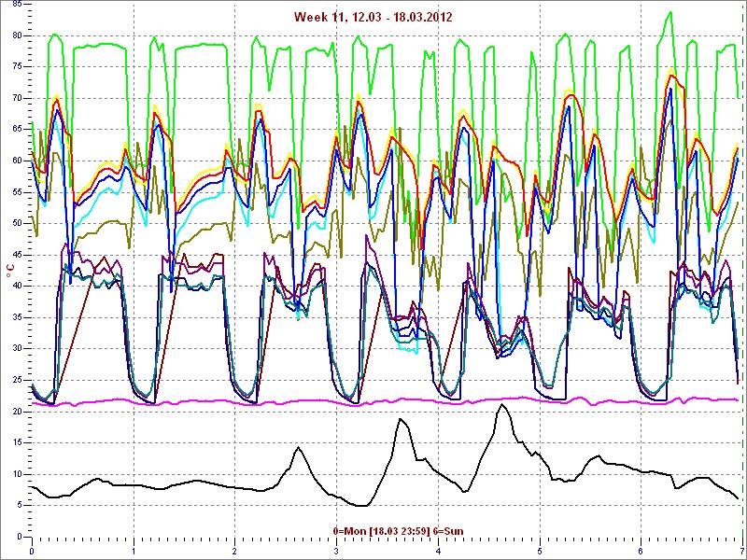Click the x-axis day label "3"
The image size is (747, 560).
point(336,552)
